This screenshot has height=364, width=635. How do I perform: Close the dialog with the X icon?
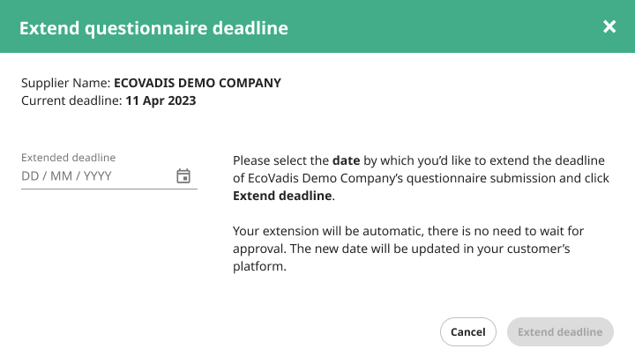609,26
